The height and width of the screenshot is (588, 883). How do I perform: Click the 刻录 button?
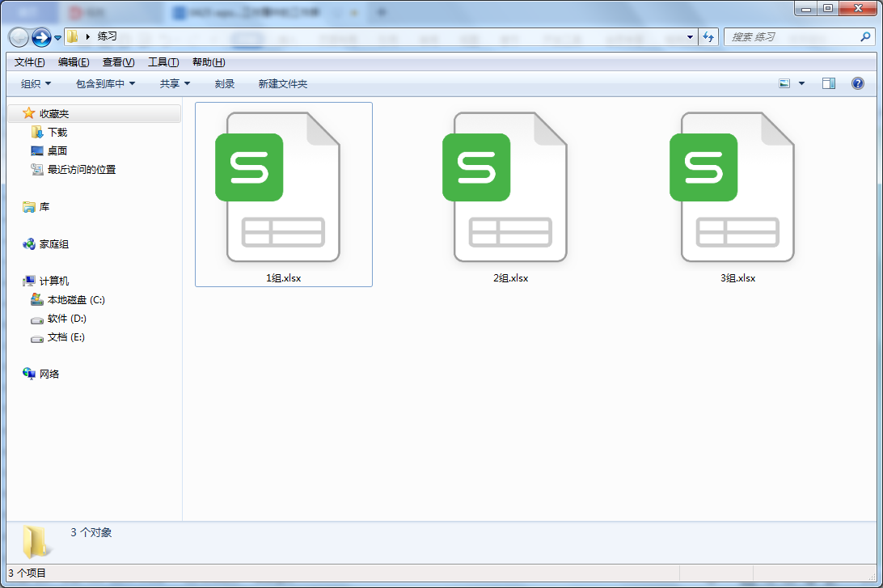point(225,84)
